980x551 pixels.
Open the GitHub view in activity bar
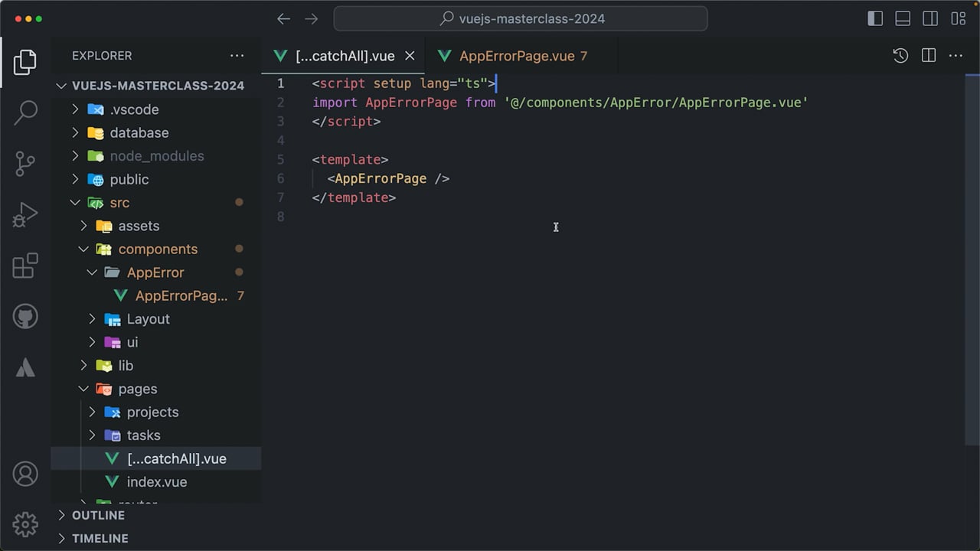[x=25, y=316]
